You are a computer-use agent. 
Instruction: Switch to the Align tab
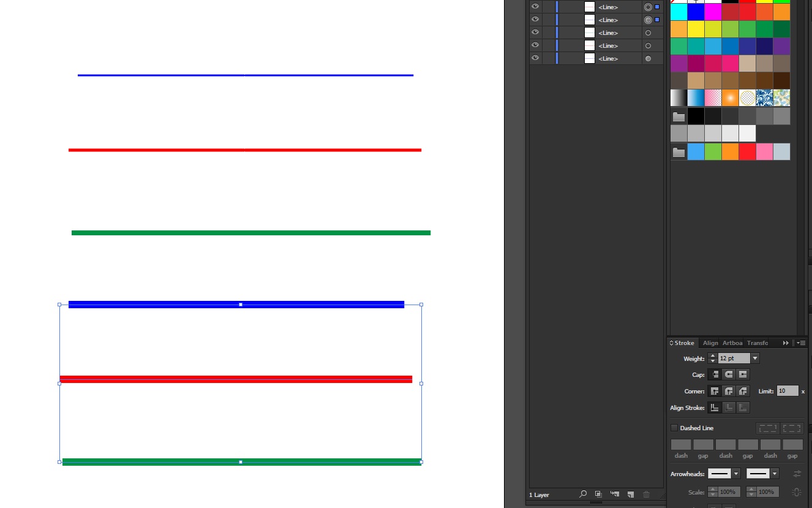[710, 343]
